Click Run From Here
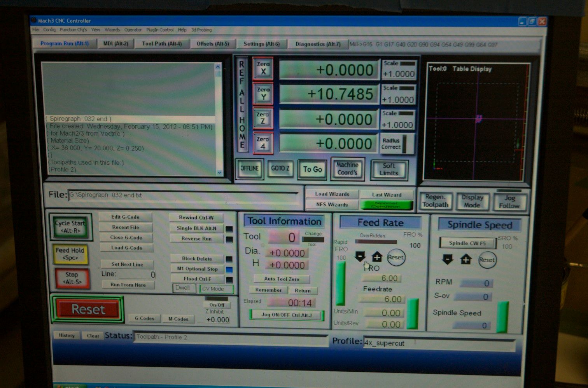This screenshot has width=588, height=388. point(128,285)
